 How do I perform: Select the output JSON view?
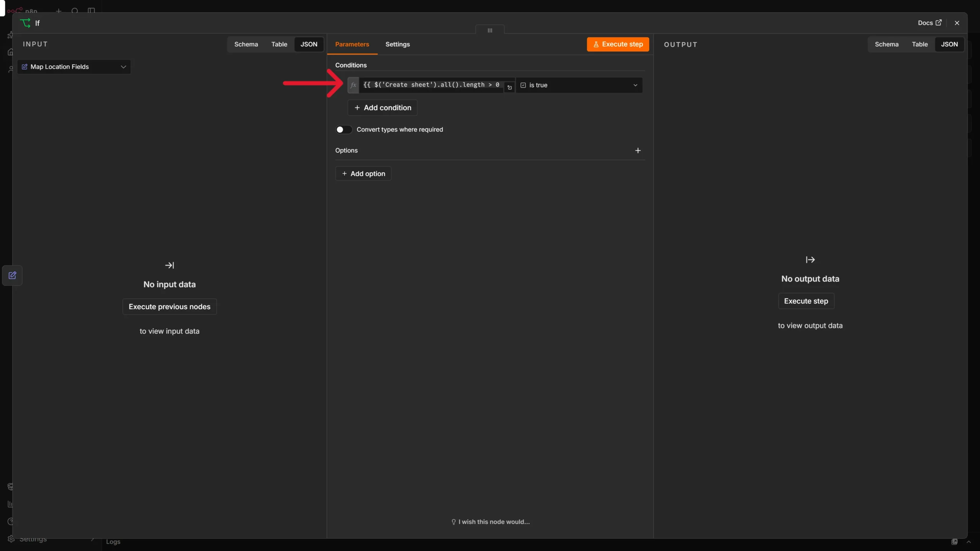949,44
